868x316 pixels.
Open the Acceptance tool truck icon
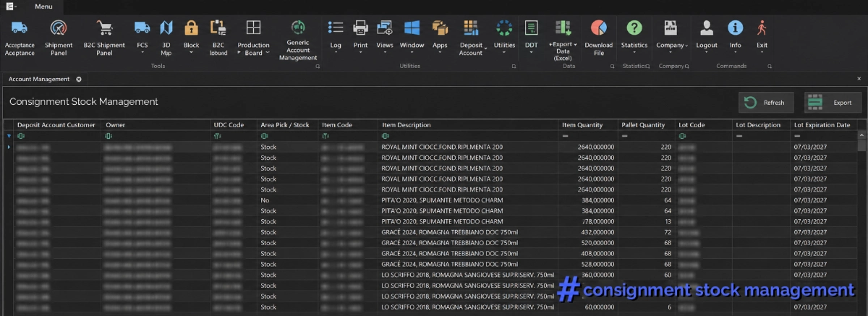click(x=20, y=27)
